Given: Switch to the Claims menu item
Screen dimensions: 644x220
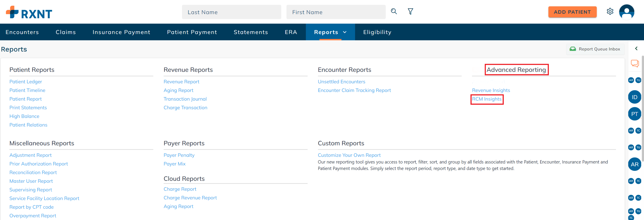Looking at the screenshot, I should pos(65,32).
